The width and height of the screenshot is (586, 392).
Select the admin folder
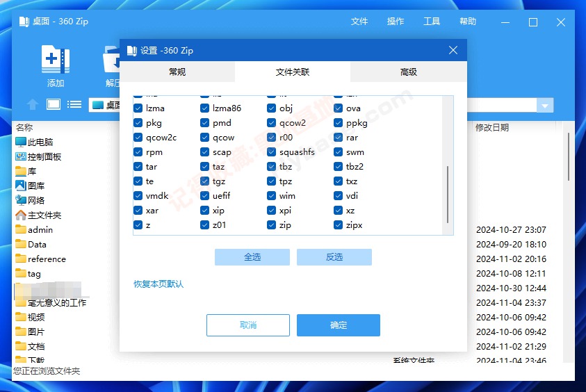pos(34,230)
